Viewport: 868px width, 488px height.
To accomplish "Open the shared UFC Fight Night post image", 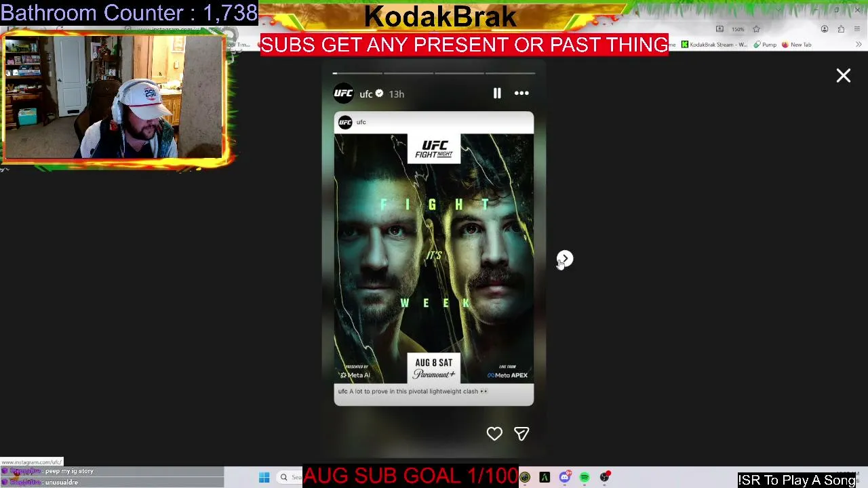I will coord(434,259).
